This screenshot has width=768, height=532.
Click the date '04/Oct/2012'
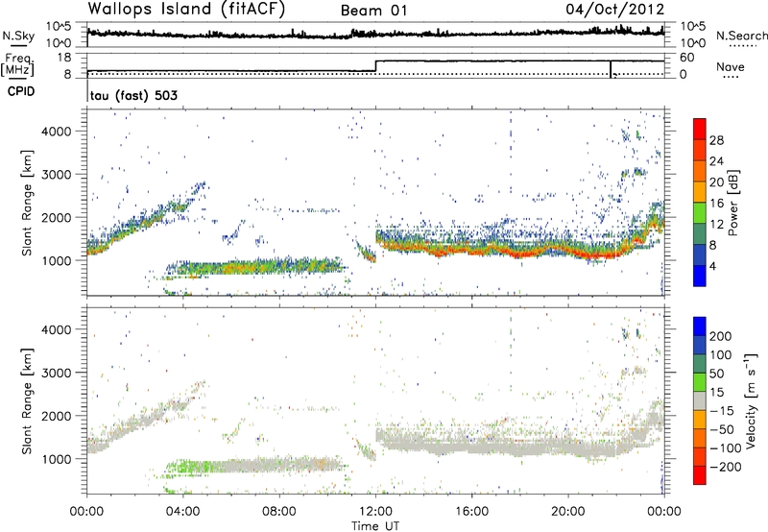[x=614, y=10]
